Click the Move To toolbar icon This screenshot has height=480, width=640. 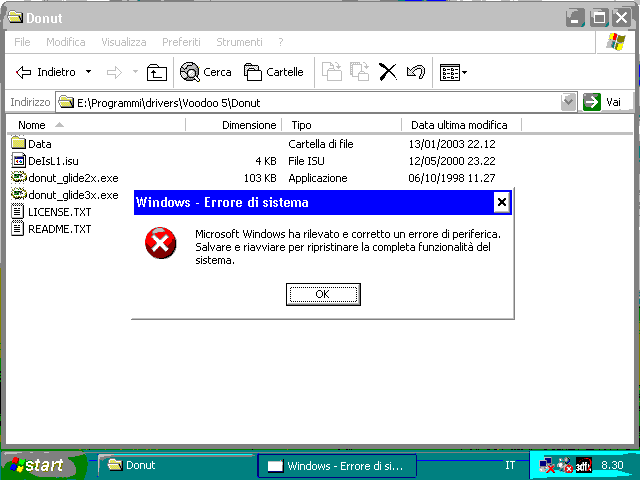tap(331, 72)
